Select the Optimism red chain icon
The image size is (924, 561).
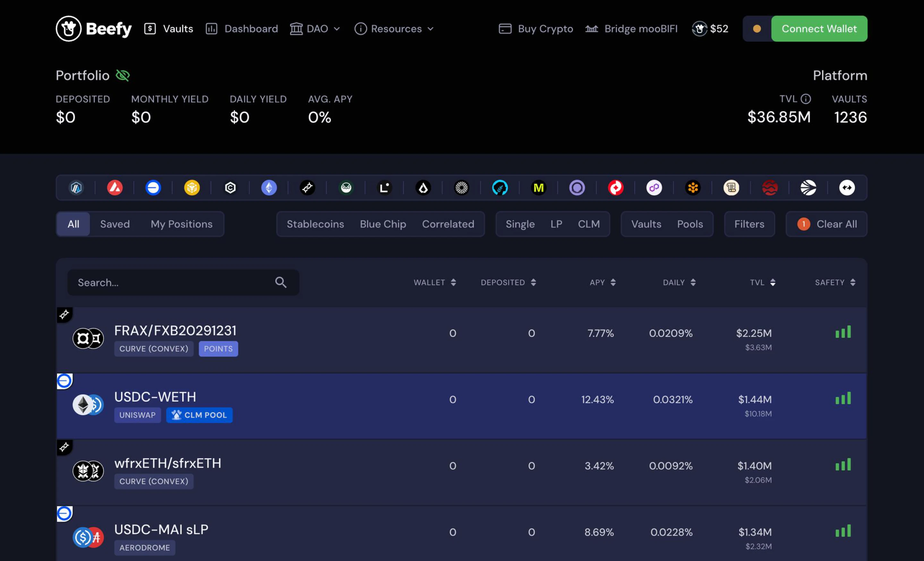[616, 188]
